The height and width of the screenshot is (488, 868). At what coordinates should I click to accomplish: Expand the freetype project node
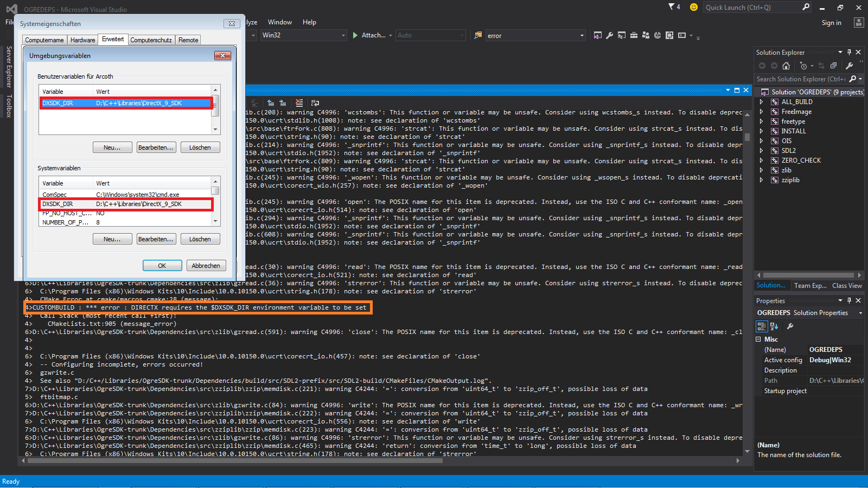coord(761,121)
